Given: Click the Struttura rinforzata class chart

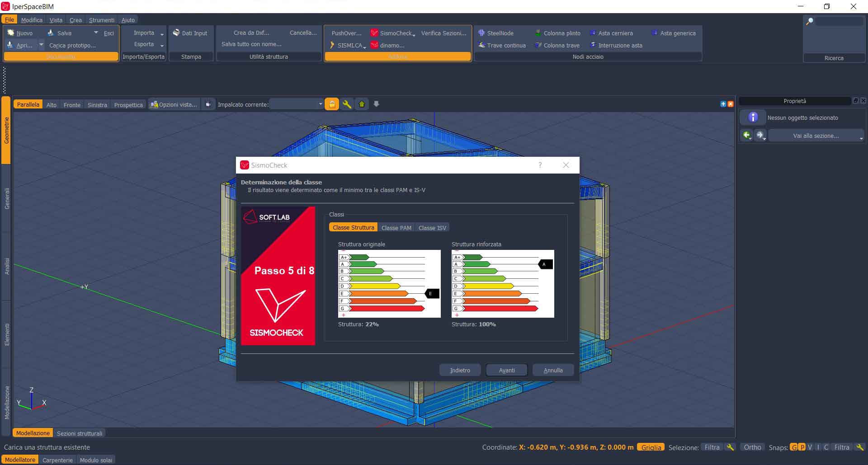Looking at the screenshot, I should pos(503,284).
